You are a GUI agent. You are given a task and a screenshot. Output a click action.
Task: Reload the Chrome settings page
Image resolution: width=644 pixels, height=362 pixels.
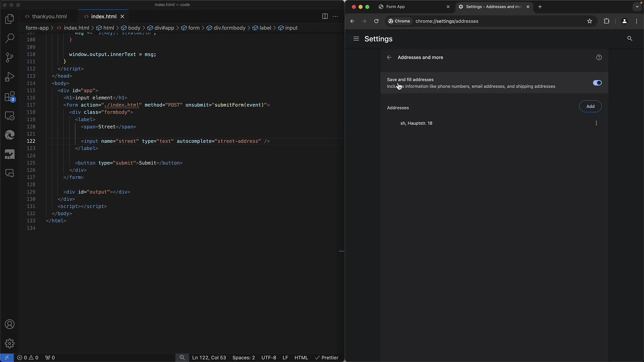click(x=376, y=21)
